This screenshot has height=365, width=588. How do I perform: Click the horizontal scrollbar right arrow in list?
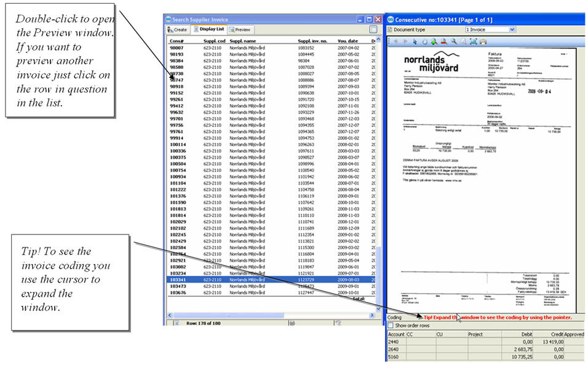tap(372, 315)
